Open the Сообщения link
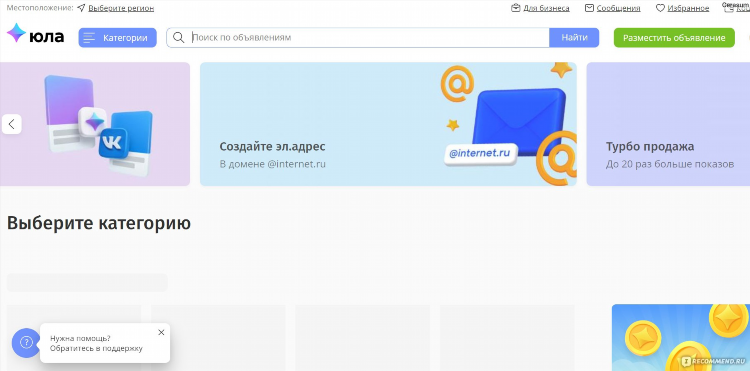 click(x=618, y=8)
